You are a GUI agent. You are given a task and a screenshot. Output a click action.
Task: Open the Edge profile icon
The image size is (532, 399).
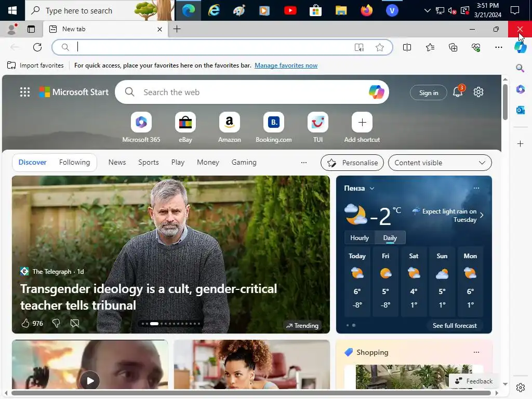(12, 29)
